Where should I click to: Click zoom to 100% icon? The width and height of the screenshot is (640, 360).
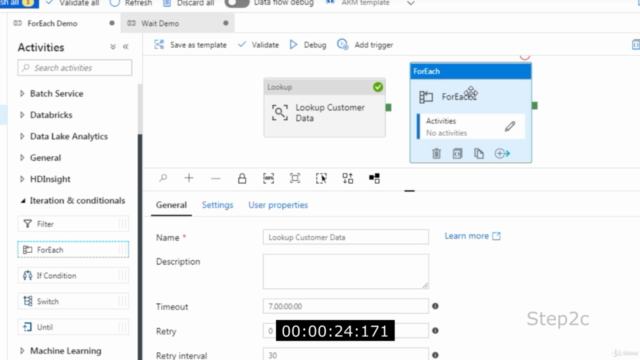pyautogui.click(x=269, y=178)
